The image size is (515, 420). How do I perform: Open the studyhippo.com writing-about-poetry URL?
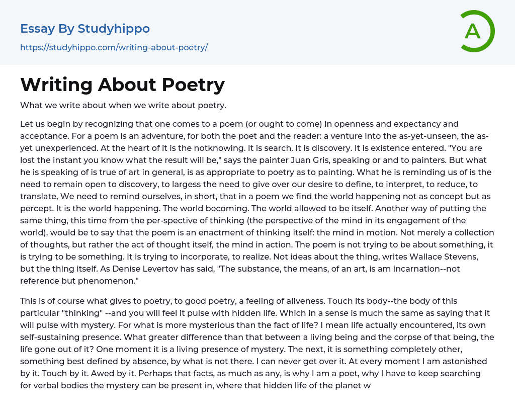click(114, 47)
